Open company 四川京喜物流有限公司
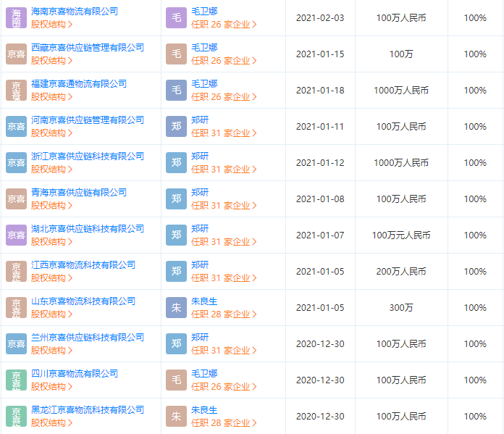 tap(75, 374)
